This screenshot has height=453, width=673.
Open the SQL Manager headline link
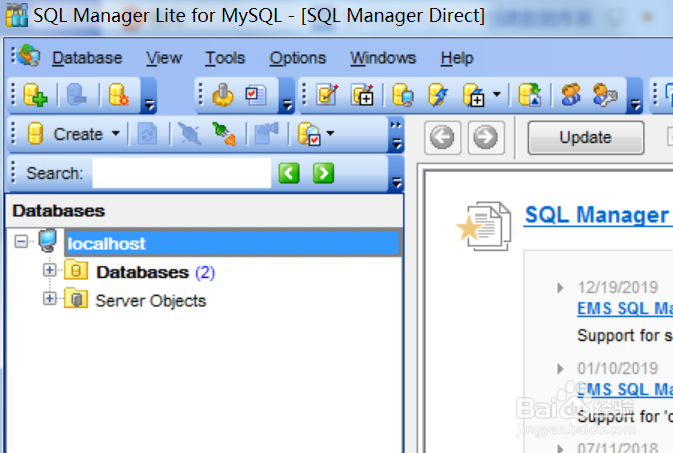click(x=598, y=215)
